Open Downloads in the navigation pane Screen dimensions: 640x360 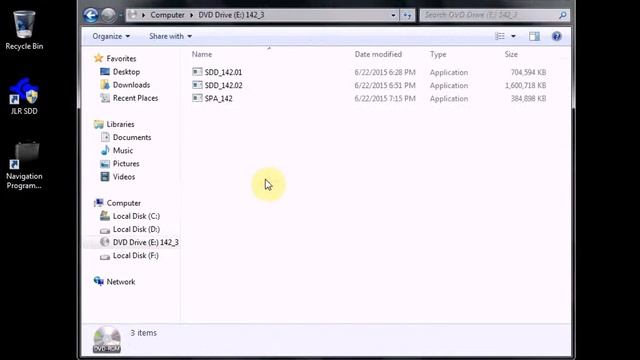[x=131, y=85]
